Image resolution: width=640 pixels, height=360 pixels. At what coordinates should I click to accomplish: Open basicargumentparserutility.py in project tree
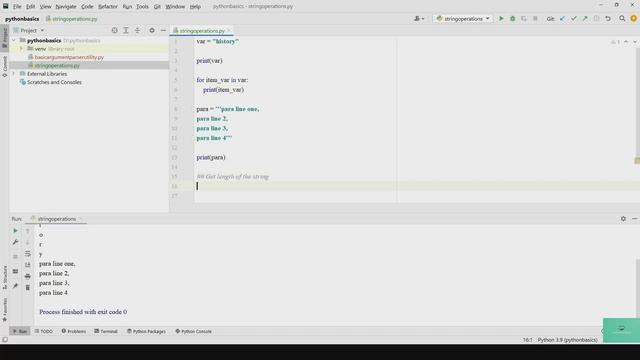pos(69,57)
